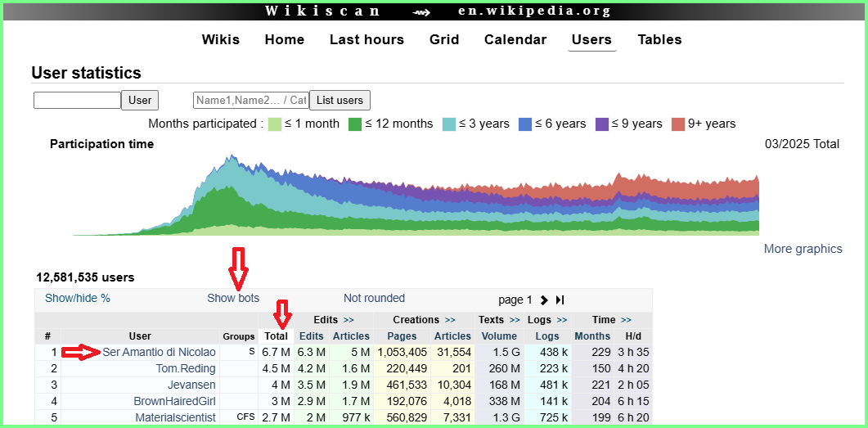Sort by the H/d column header
The width and height of the screenshot is (868, 428).
[x=632, y=336]
